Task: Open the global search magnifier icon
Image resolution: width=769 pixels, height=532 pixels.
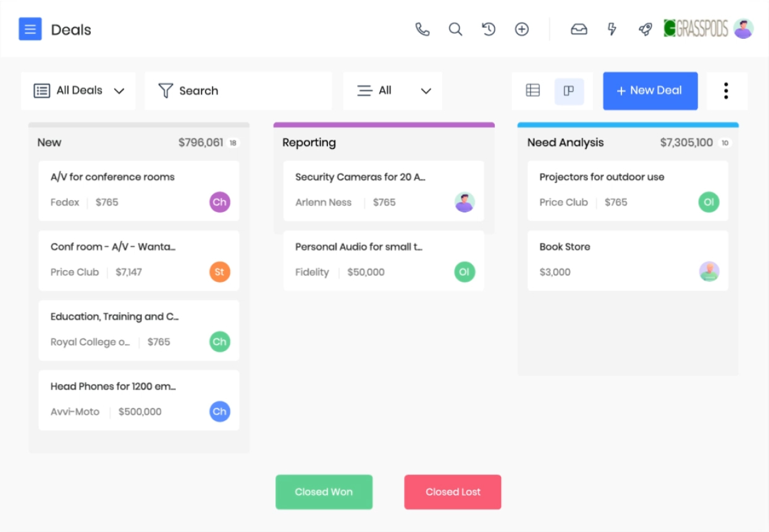Action: click(455, 29)
